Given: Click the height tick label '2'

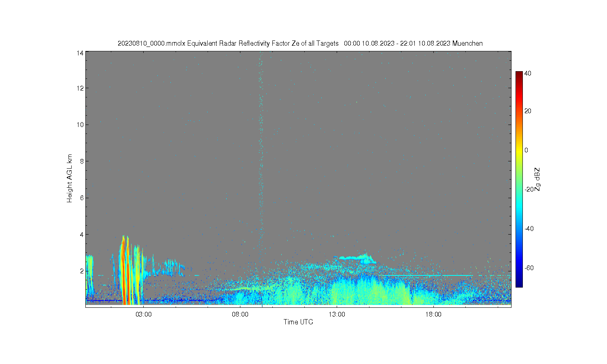Looking at the screenshot, I should tap(82, 271).
